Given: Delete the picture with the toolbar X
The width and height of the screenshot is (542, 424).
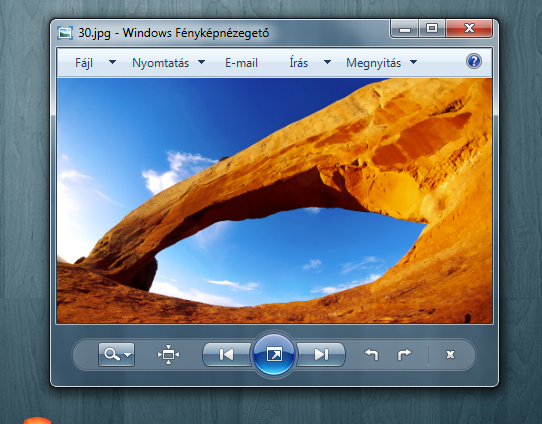Looking at the screenshot, I should click(x=450, y=355).
